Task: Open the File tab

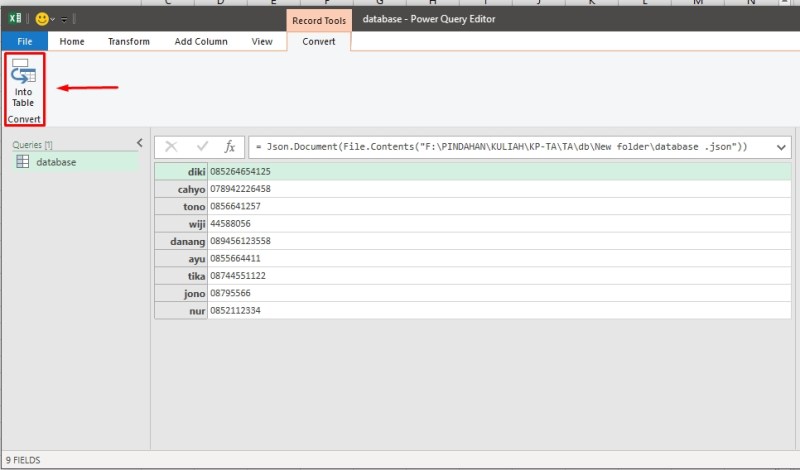Action: (x=24, y=41)
